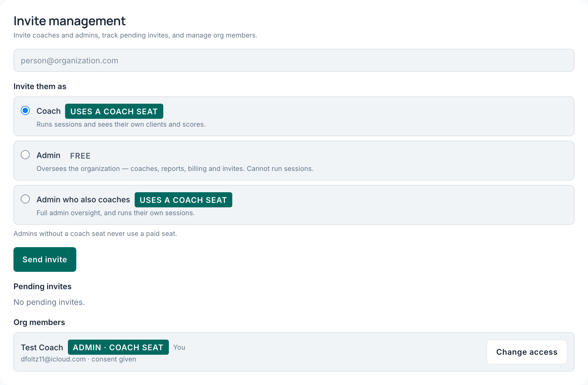Click the 'Coach' option label text
The height and width of the screenshot is (385, 588).
coord(49,111)
